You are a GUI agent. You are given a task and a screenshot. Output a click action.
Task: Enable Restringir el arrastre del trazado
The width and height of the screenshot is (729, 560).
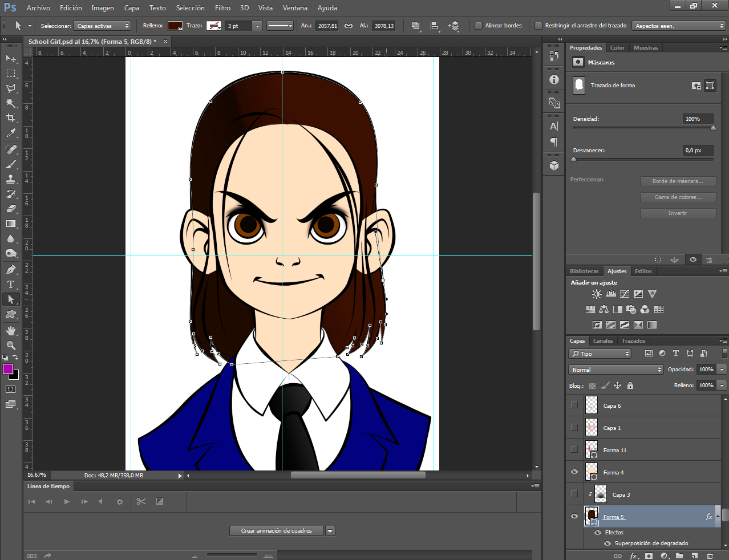click(x=538, y=26)
